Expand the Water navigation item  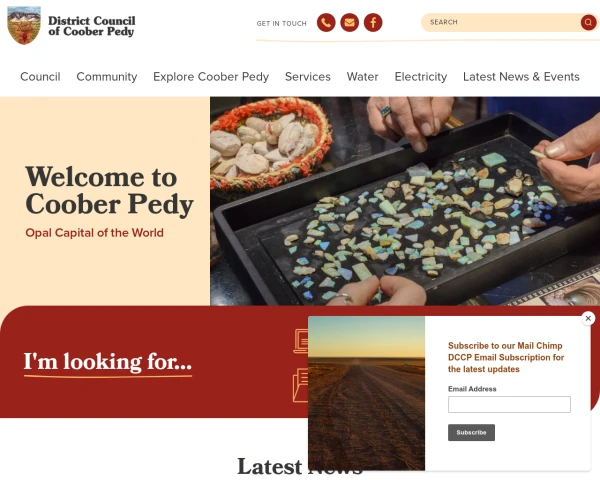tap(362, 77)
